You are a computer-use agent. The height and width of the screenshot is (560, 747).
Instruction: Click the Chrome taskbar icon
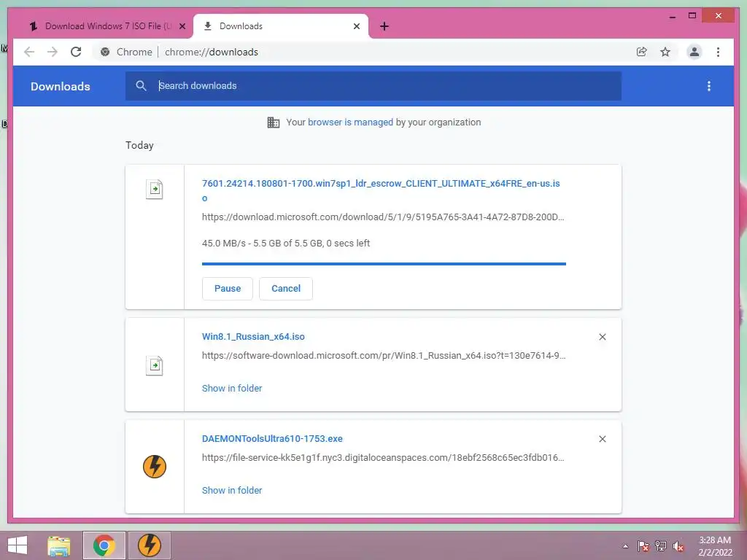click(104, 545)
